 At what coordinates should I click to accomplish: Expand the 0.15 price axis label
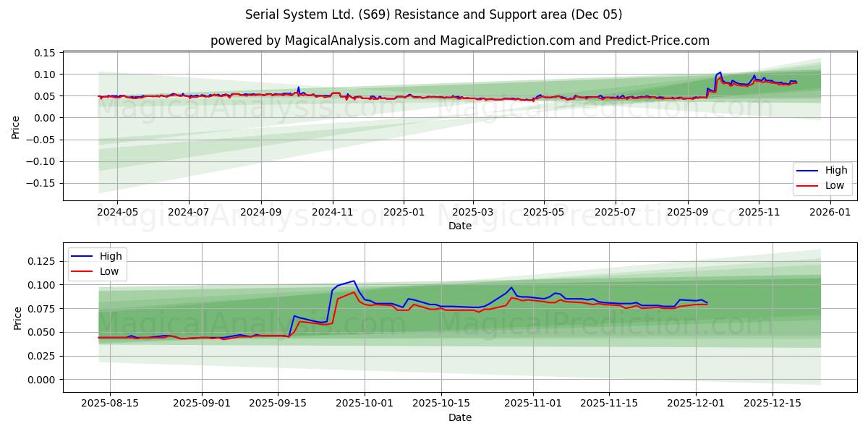(45, 51)
